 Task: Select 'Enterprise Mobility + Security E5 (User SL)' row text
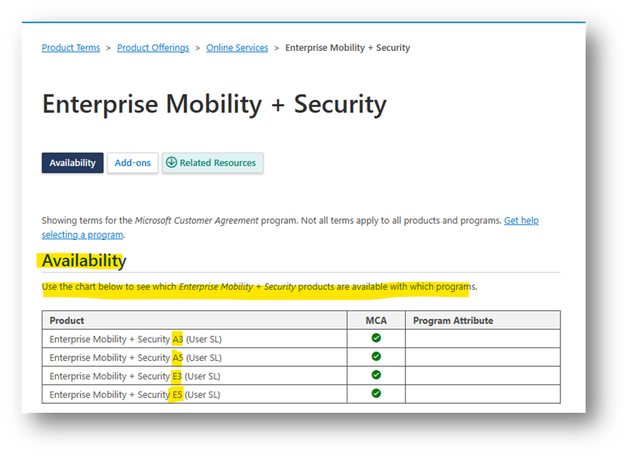(x=135, y=395)
